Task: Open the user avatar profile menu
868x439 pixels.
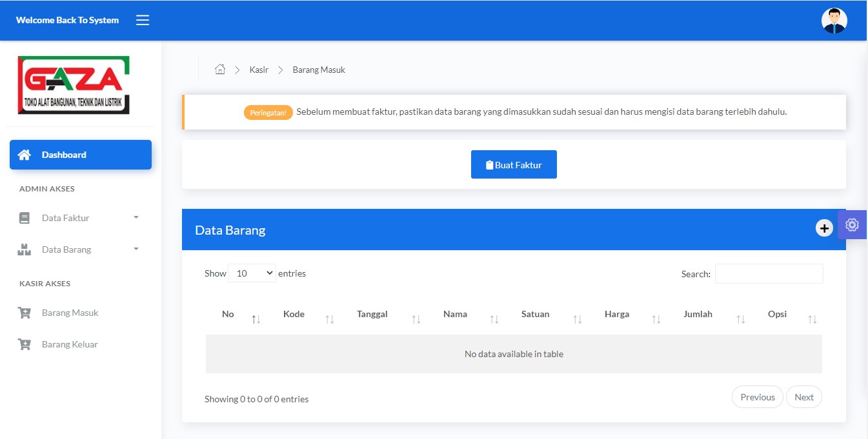Action: tap(834, 21)
